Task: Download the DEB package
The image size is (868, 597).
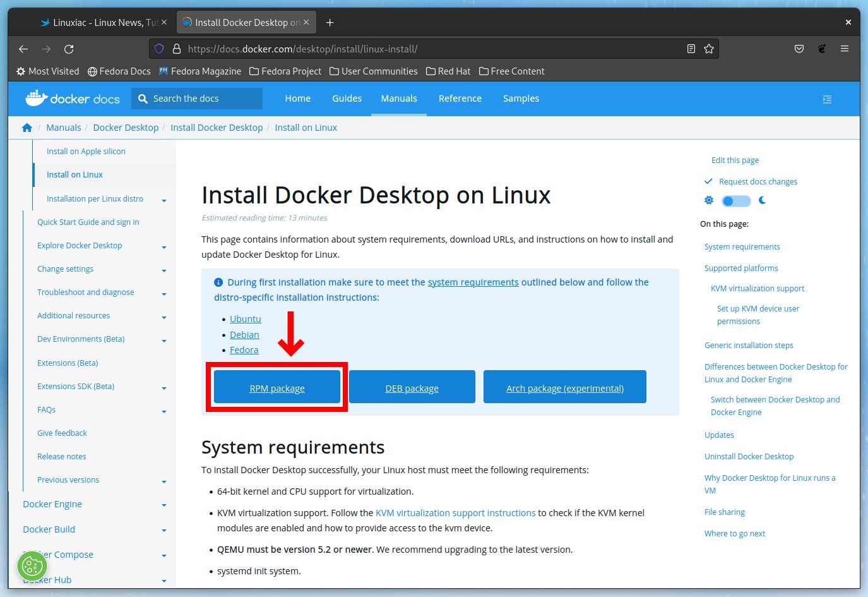Action: coord(412,387)
